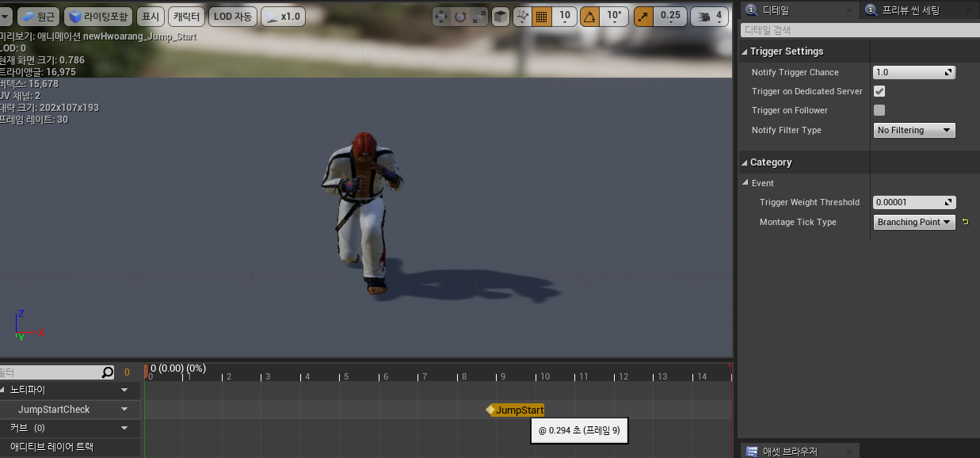Image resolution: width=980 pixels, height=458 pixels.
Task: Uncheck Trigger on Dedicated Server
Action: pos(879,91)
